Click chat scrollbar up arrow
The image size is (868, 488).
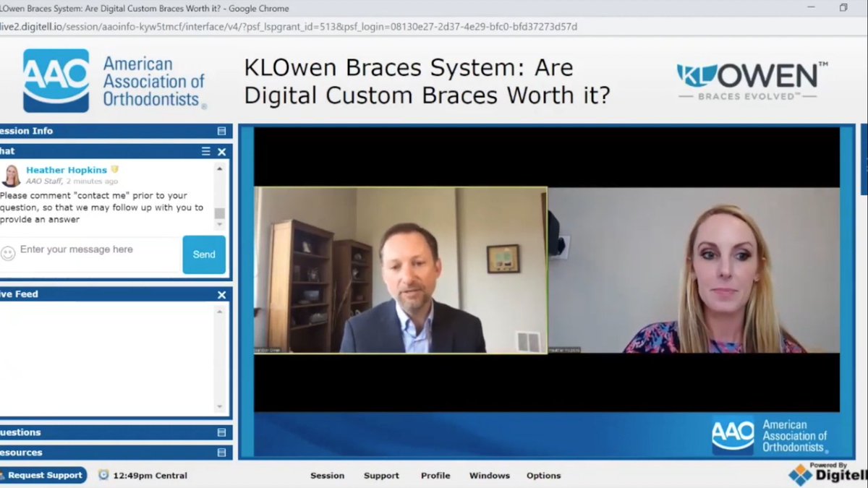point(220,168)
